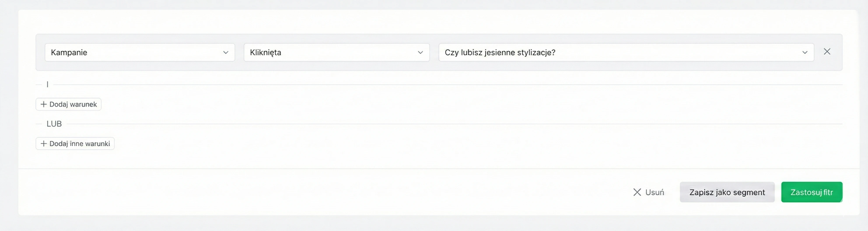The height and width of the screenshot is (231, 868).
Task: Click the chevron on the Kampanie field
Action: 225,52
